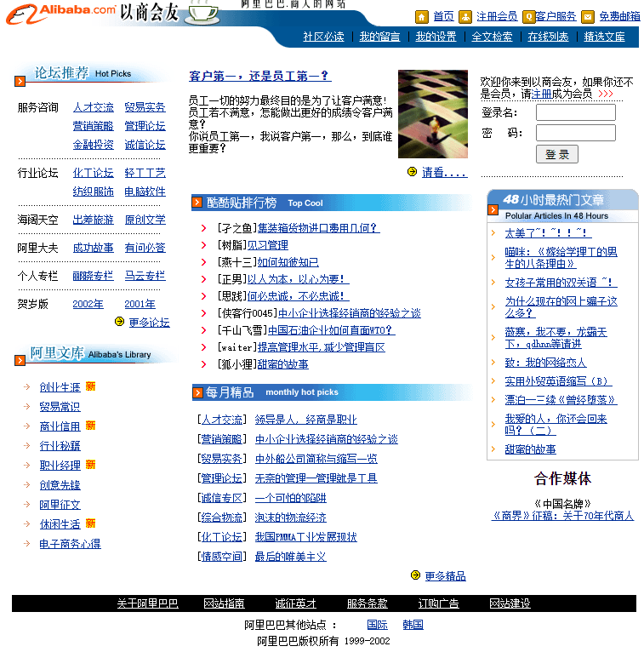The image size is (644, 652).
Task: Open post 甜蜜的故事 by 狐小狸
Action: coord(283,364)
